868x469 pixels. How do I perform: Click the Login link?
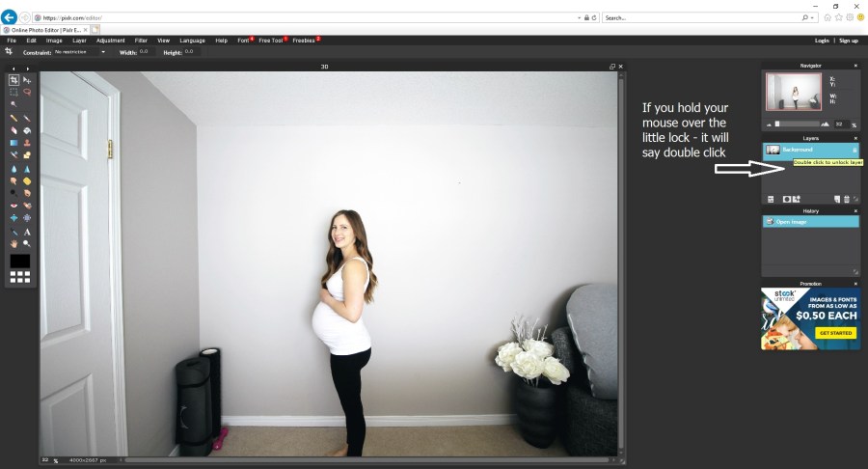pyautogui.click(x=822, y=41)
